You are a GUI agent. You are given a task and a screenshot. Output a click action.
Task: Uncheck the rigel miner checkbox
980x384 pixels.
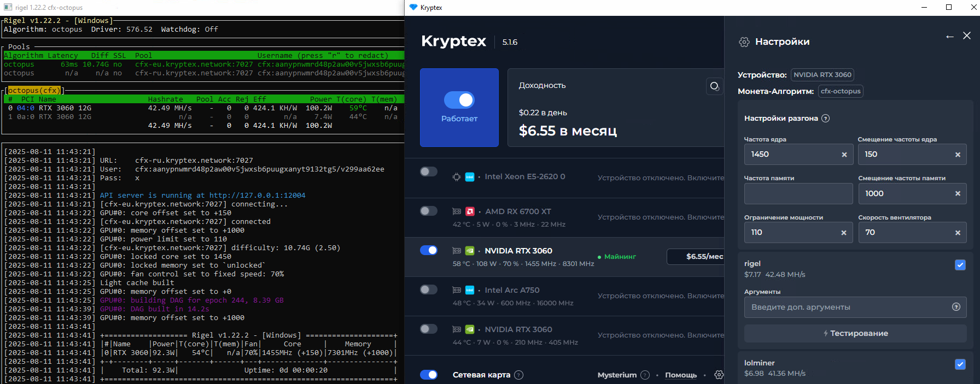[960, 265]
